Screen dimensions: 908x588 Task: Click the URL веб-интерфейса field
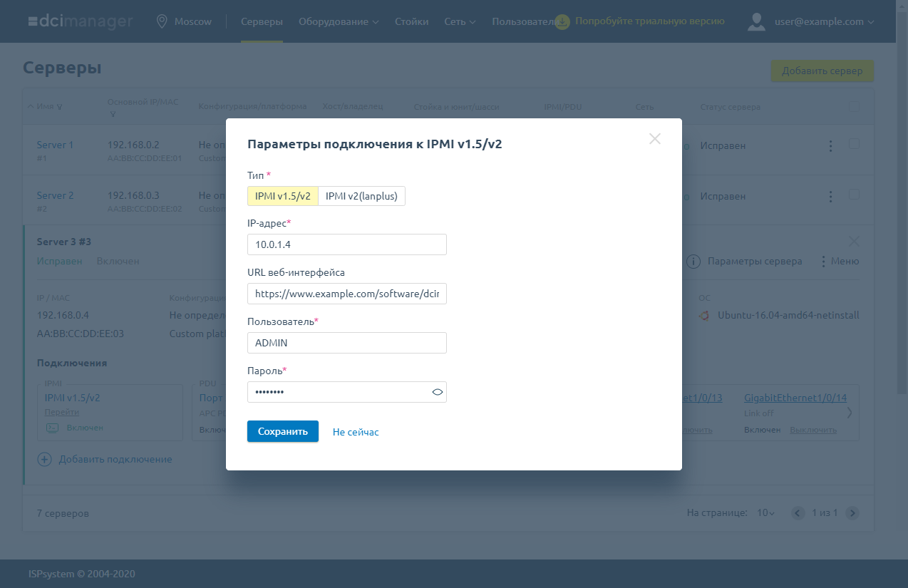pos(347,294)
